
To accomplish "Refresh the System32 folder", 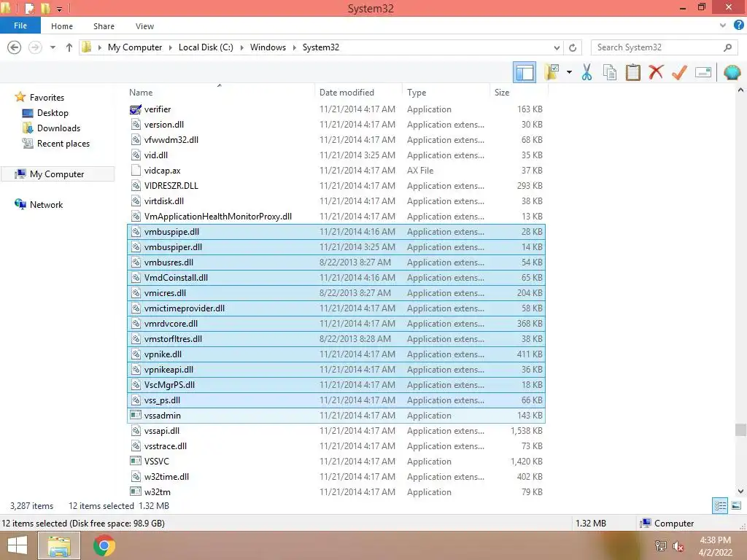I will click(x=573, y=47).
